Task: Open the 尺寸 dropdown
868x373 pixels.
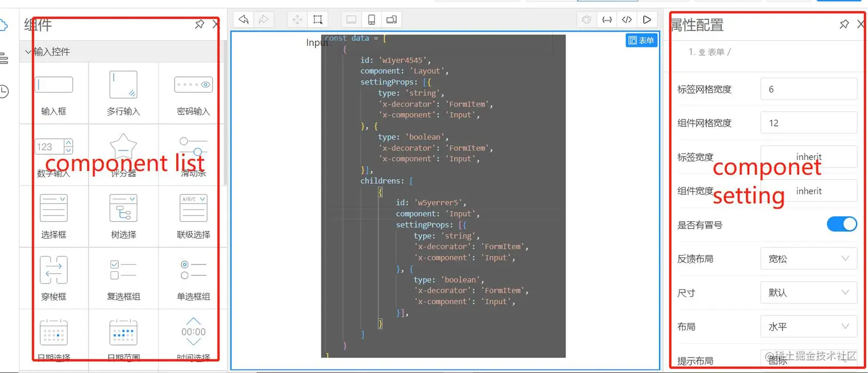Action: [x=808, y=293]
